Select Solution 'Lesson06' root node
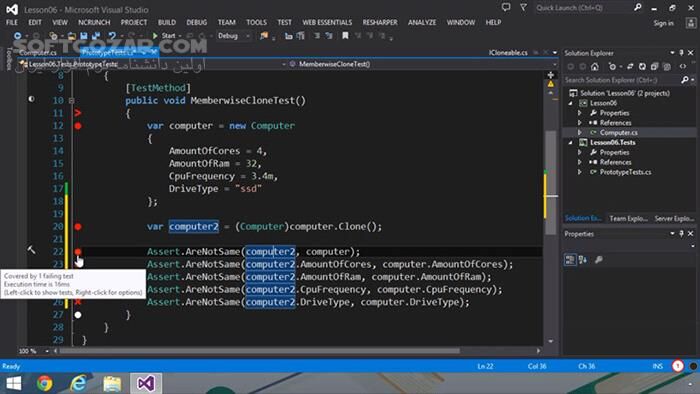The width and height of the screenshot is (700, 394). tap(625, 93)
